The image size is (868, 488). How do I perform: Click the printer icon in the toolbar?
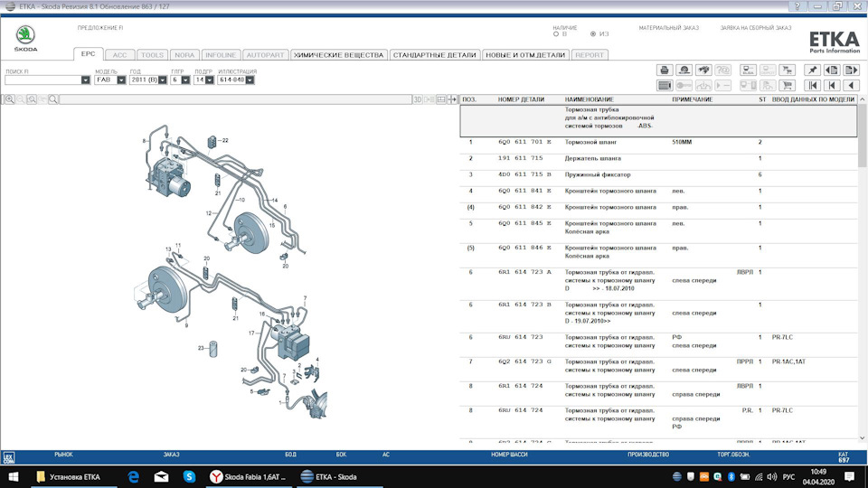pos(665,70)
